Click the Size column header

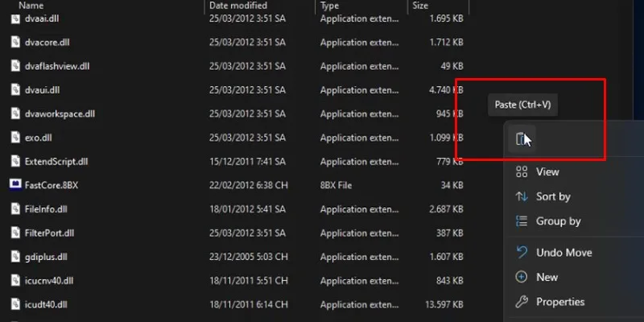[421, 6]
